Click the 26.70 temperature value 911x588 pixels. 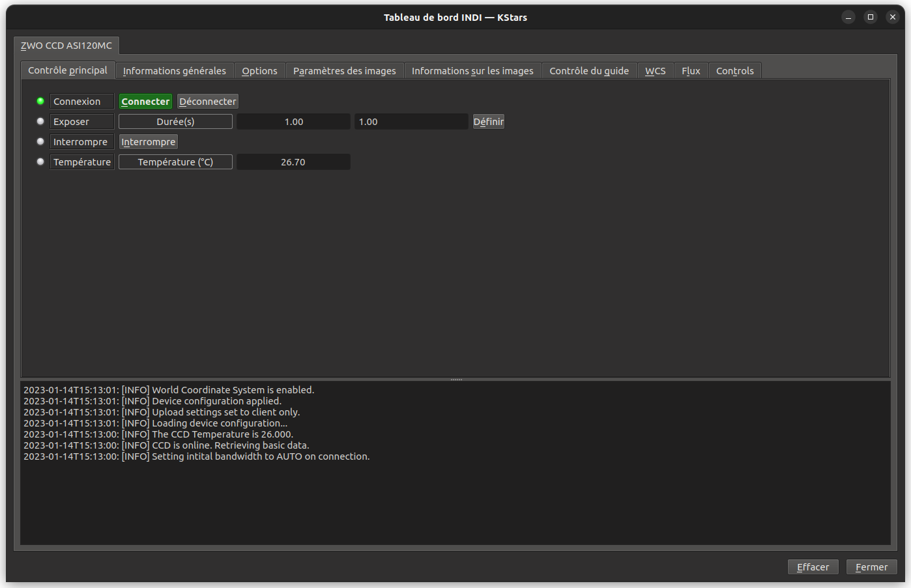tap(293, 162)
